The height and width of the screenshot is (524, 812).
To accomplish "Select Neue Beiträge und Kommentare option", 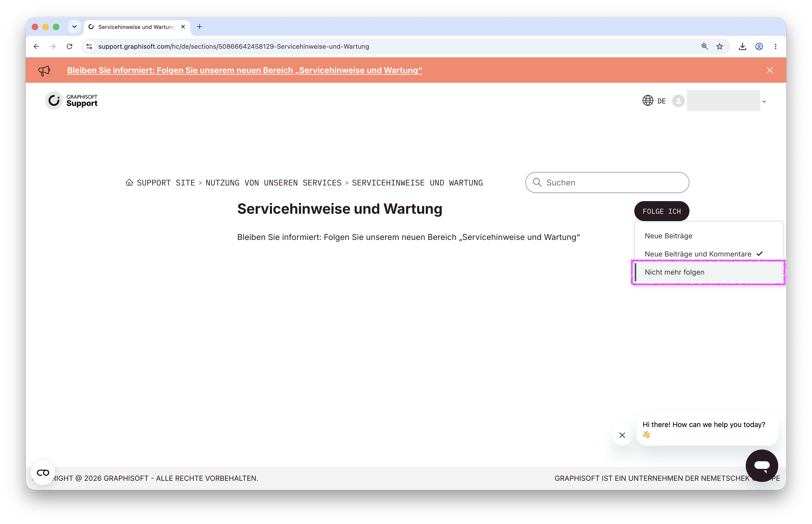I will 708,254.
